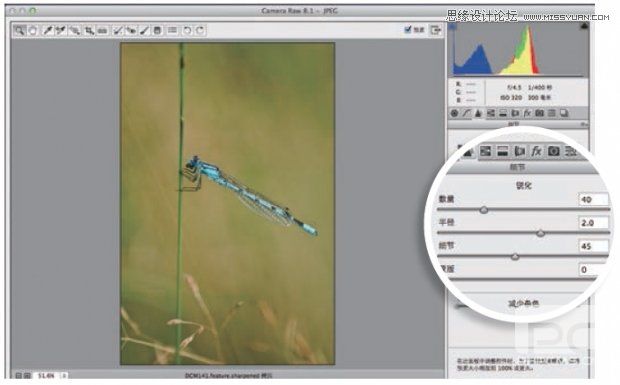Select the Adjustment Brush tool

point(144,30)
